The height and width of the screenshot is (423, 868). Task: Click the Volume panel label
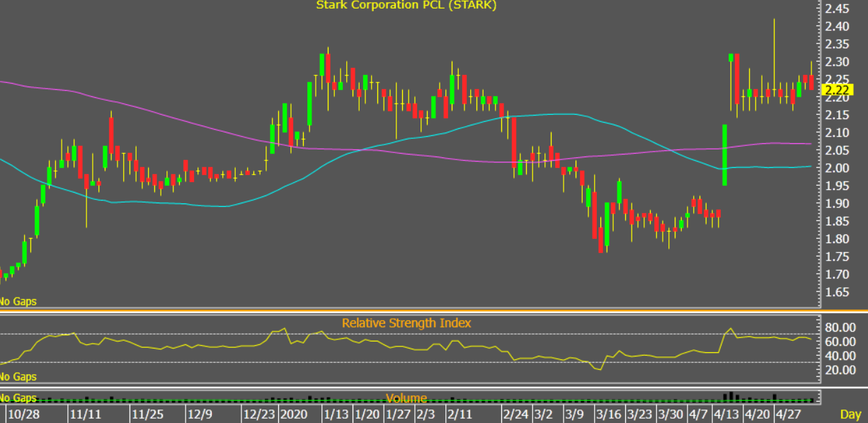[406, 398]
